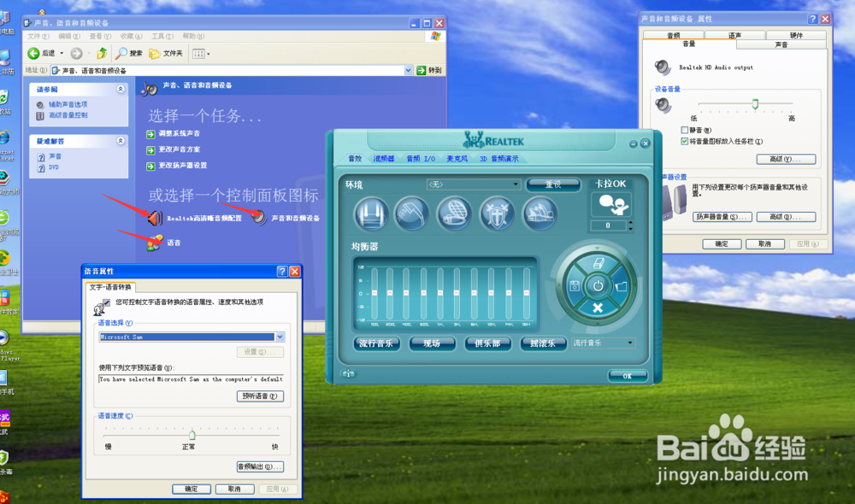Click the karaoke singer icon under 卡拉OK

(x=611, y=205)
